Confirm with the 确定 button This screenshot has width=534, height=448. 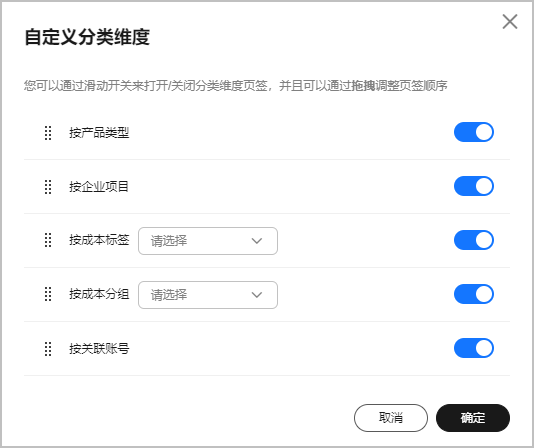tap(473, 418)
